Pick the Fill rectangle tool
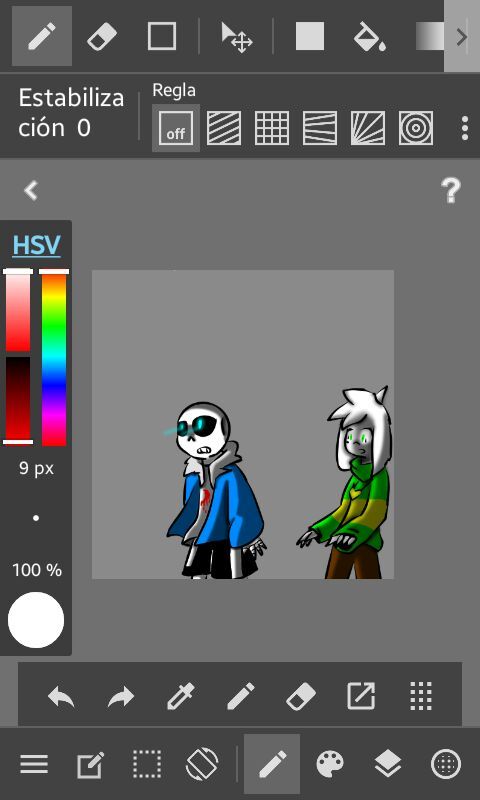 pos(310,36)
